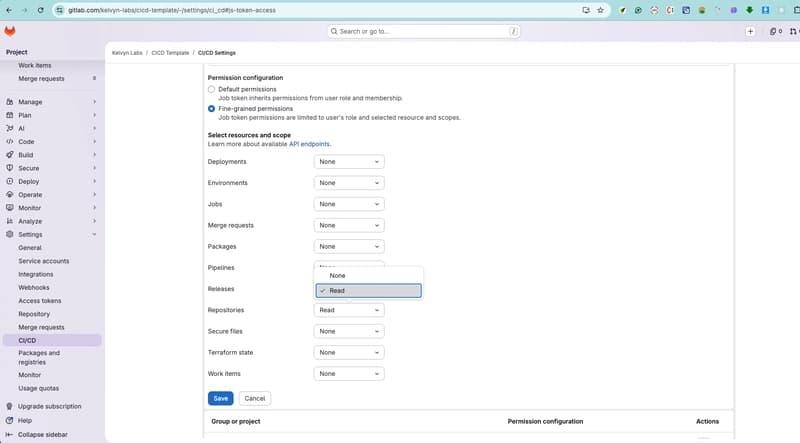
Task: Open the Work items permission dropdown
Action: click(x=349, y=374)
